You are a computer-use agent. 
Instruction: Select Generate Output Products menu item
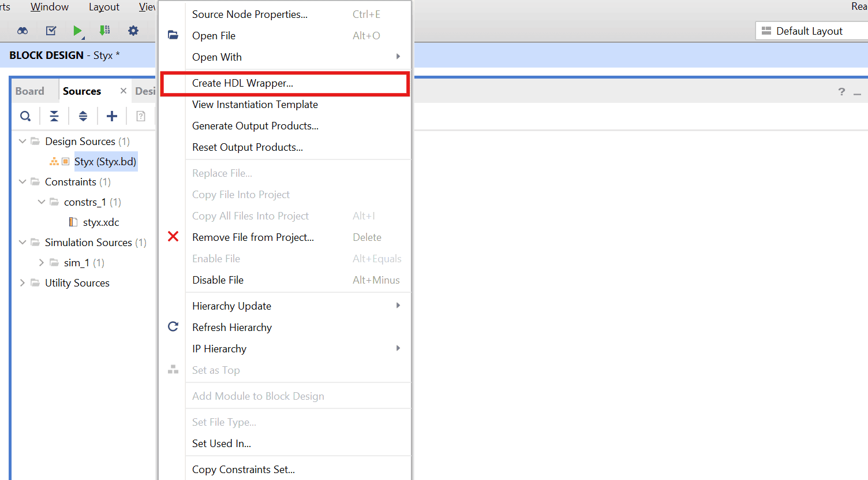click(x=255, y=126)
